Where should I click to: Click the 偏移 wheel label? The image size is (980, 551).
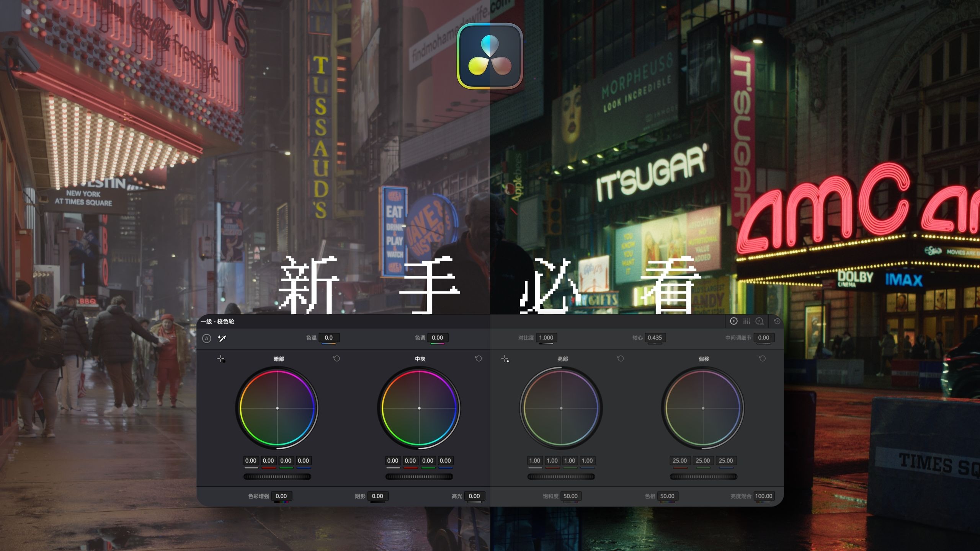704,359
